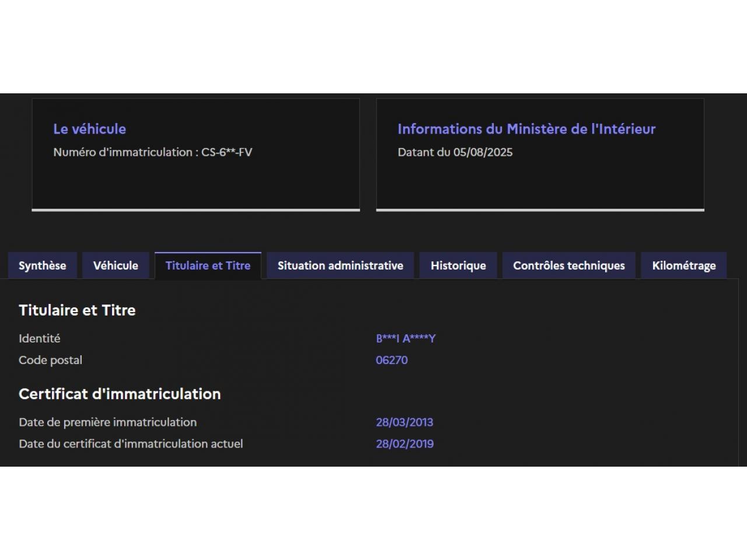Image resolution: width=747 pixels, height=560 pixels.
Task: Click the postal code value 06270
Action: 392,360
